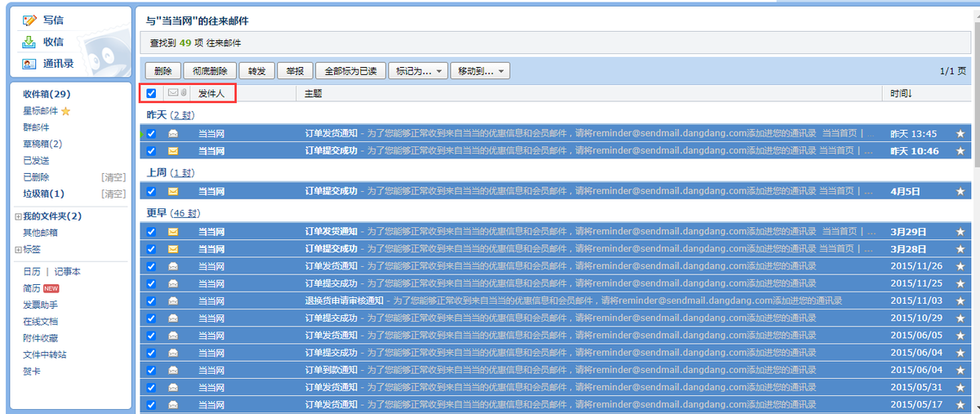Click the 举报 button
This screenshot has width=980, height=414.
[x=295, y=71]
